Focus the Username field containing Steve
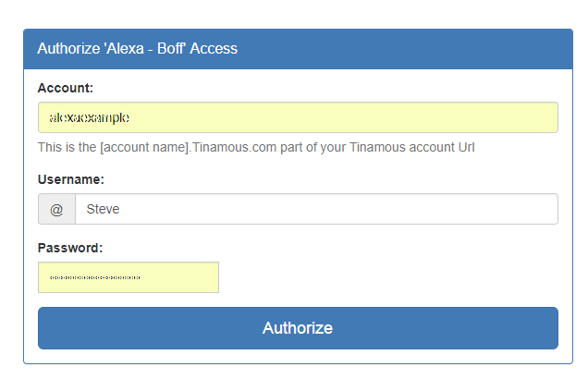The image size is (588, 391). point(316,209)
